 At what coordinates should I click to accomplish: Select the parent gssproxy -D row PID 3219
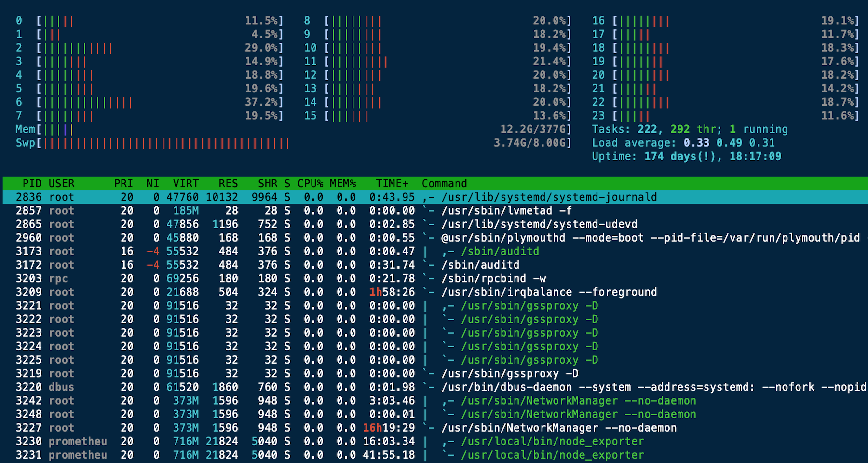435,373
